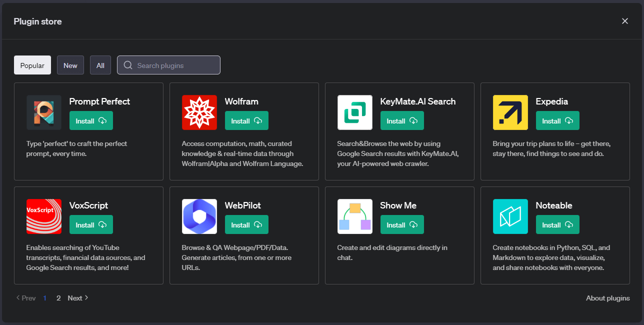Click the Noteable teal logo
644x325 pixels.
[510, 216]
